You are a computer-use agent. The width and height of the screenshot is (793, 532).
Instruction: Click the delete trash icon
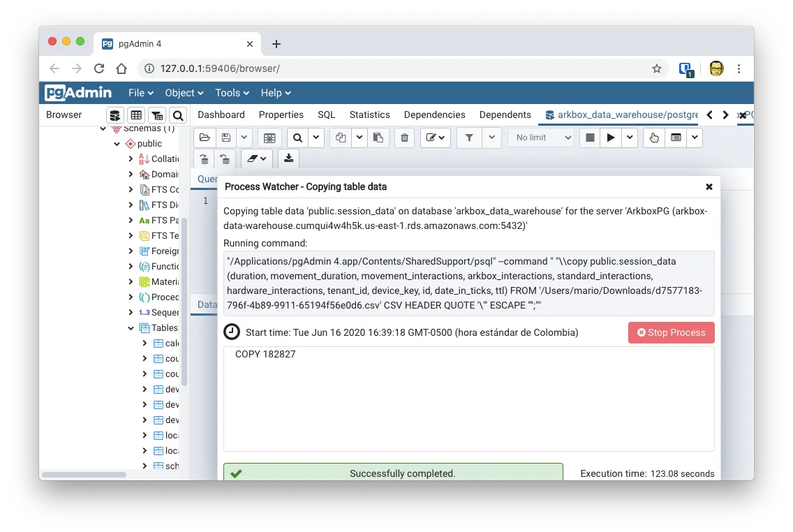(x=405, y=138)
